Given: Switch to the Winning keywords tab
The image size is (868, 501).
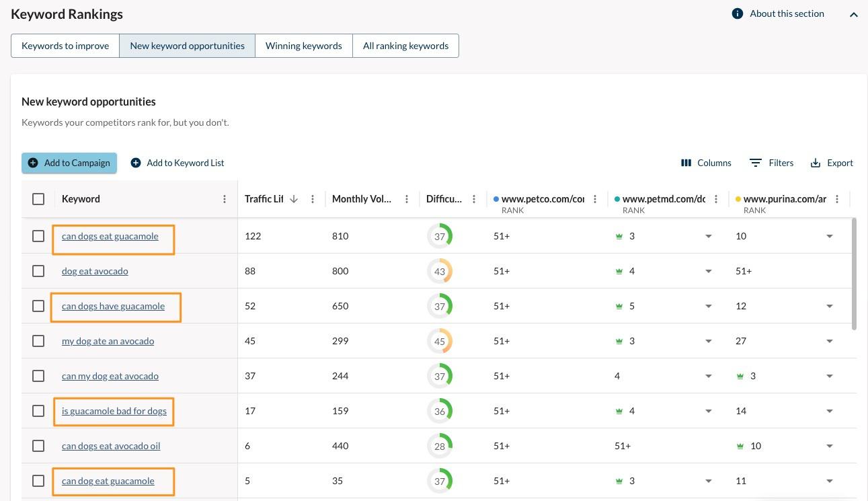Looking at the screenshot, I should 303,46.
